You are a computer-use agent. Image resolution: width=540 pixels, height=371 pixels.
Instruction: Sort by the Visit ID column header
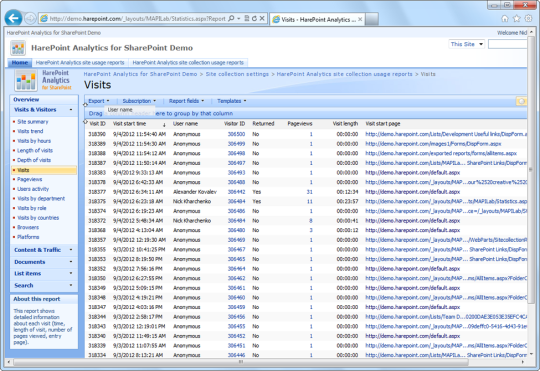click(97, 124)
